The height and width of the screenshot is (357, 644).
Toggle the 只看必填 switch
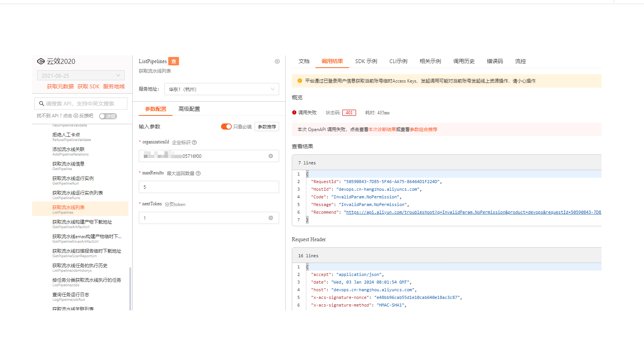click(226, 127)
